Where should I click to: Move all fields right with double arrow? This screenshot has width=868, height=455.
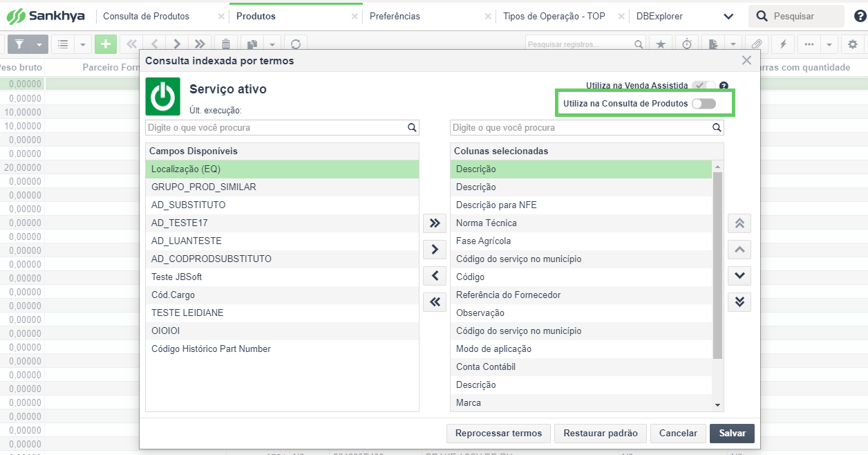click(435, 223)
